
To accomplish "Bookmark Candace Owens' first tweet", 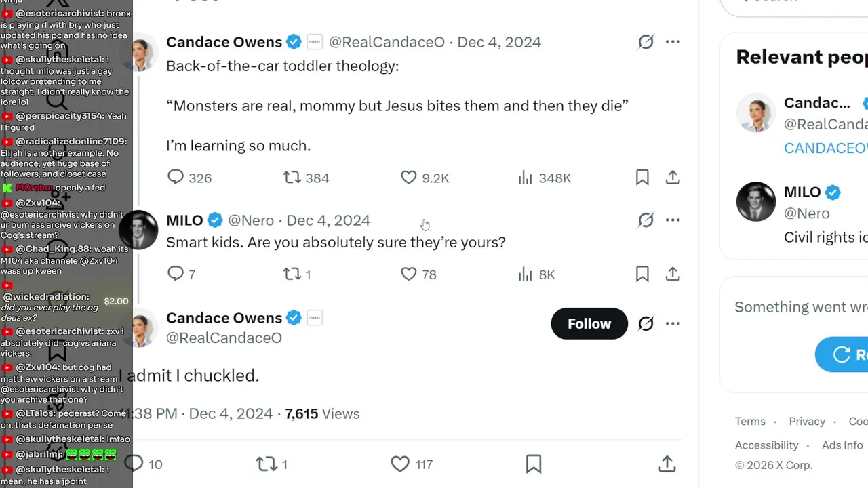I will point(642,178).
